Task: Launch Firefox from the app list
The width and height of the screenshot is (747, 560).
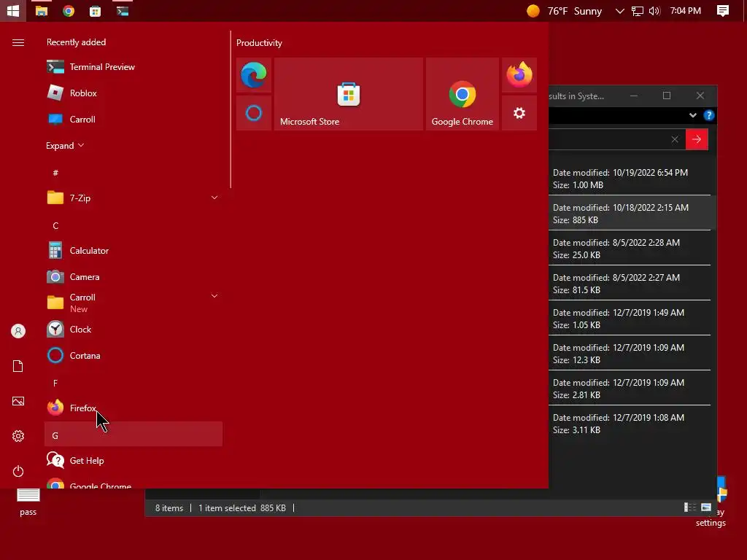Action: 133,408
